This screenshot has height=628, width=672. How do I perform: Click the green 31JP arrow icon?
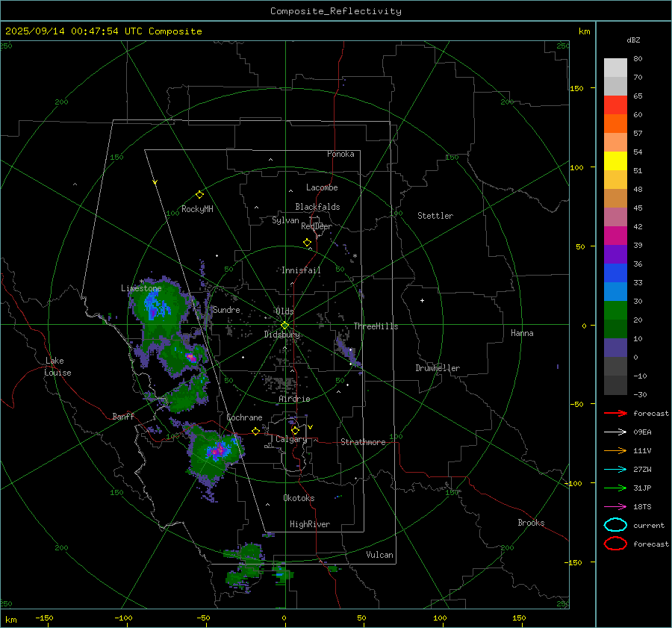point(615,488)
